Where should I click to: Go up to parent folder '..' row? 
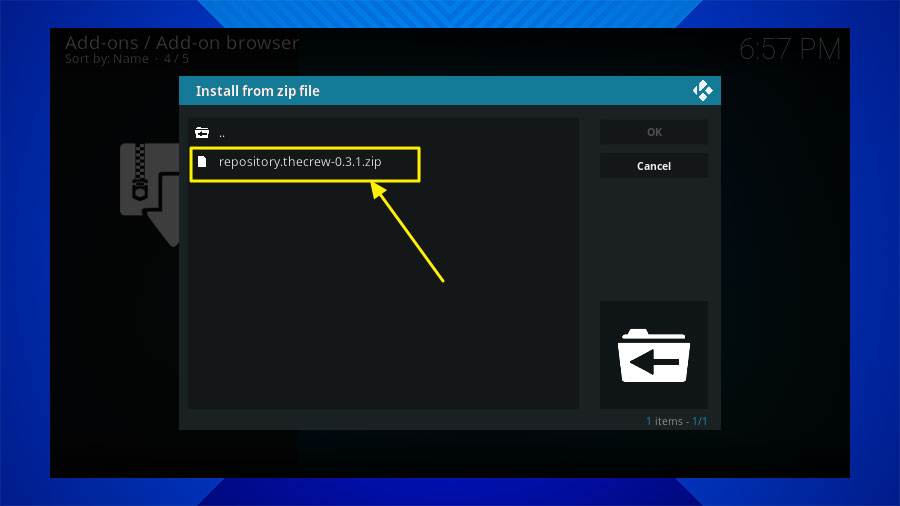383,133
